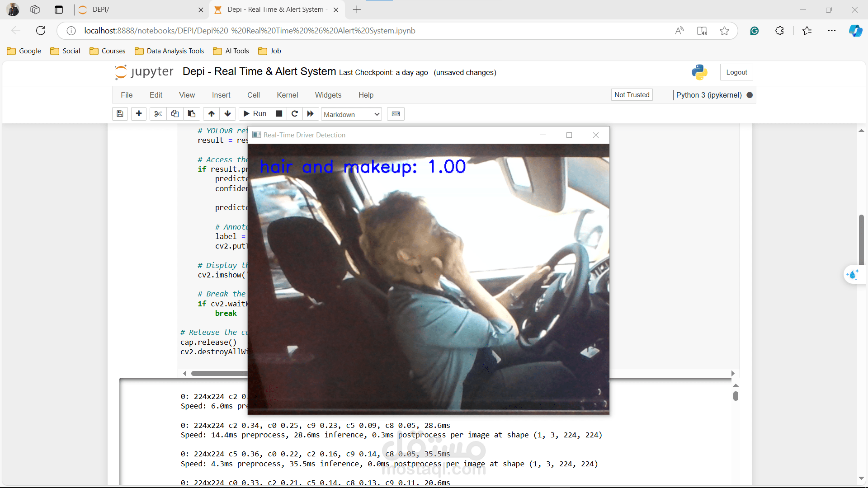Move selected cell up with the arrow icon
The height and width of the screenshot is (488, 868).
[212, 114]
